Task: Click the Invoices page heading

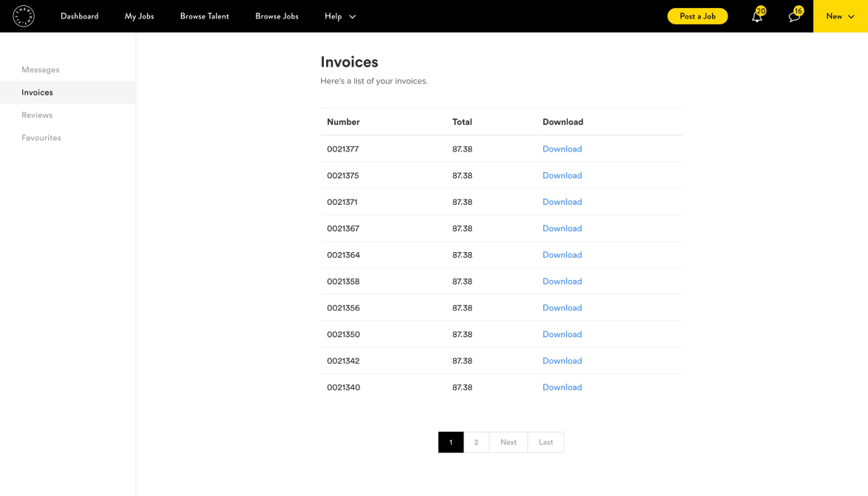Action: pyautogui.click(x=349, y=62)
